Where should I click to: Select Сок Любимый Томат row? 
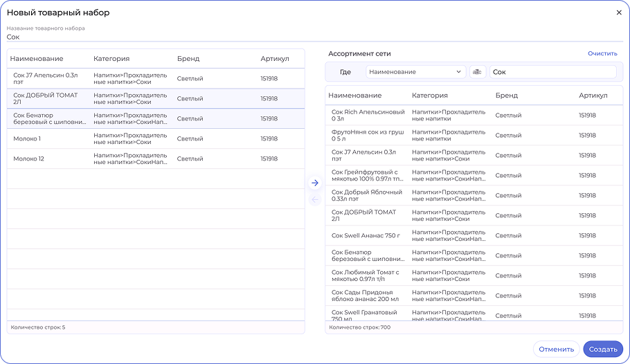(368, 275)
